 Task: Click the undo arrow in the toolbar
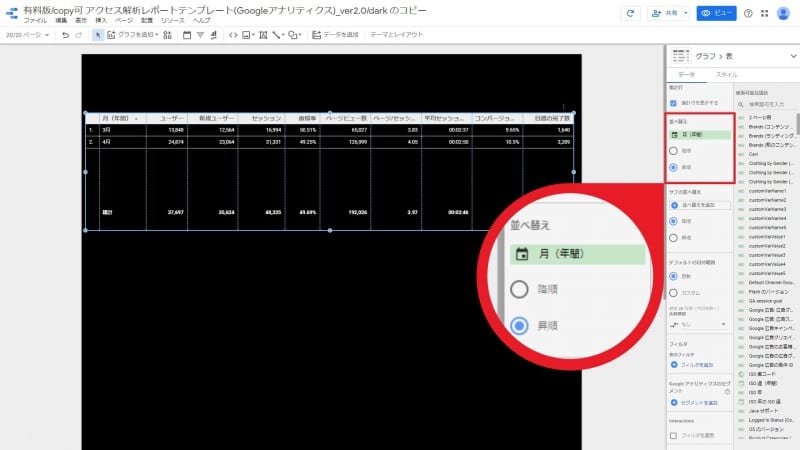[x=65, y=34]
